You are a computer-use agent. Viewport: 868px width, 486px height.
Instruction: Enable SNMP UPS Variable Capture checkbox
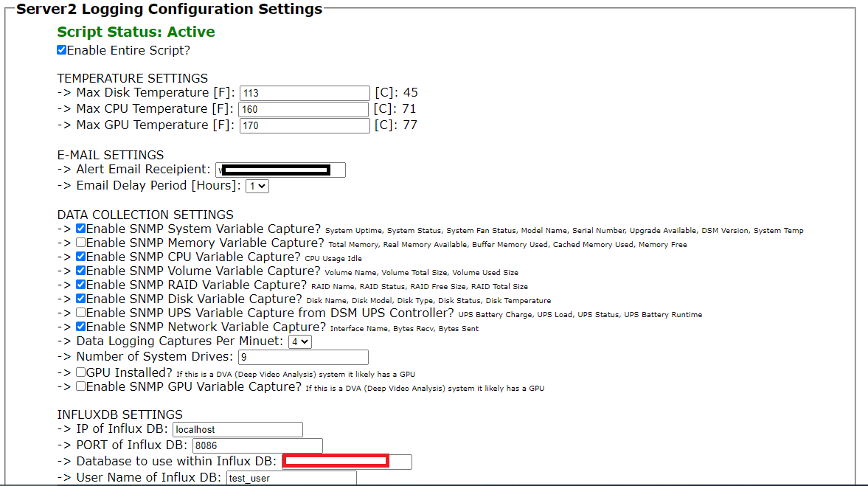81,313
